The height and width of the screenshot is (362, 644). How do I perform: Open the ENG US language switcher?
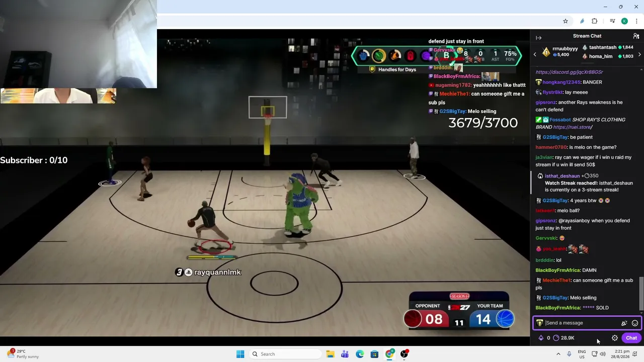point(582,354)
